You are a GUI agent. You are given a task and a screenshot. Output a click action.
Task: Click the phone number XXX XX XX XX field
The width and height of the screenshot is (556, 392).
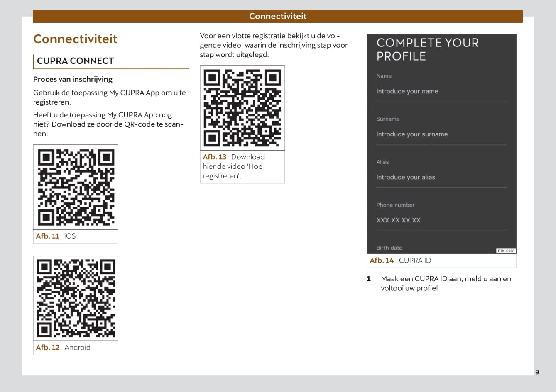click(398, 220)
